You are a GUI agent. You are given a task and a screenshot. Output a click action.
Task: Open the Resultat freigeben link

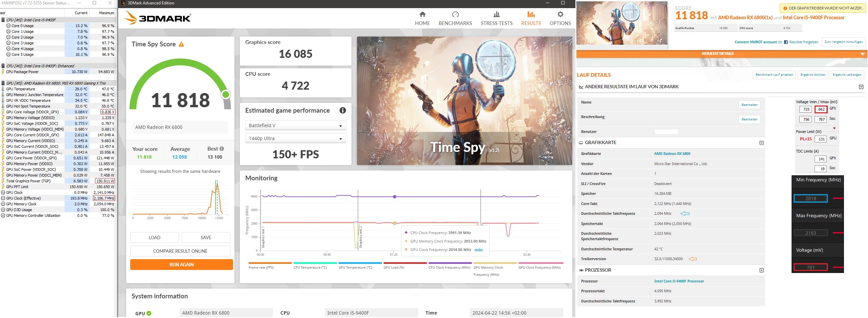pyautogui.click(x=804, y=42)
